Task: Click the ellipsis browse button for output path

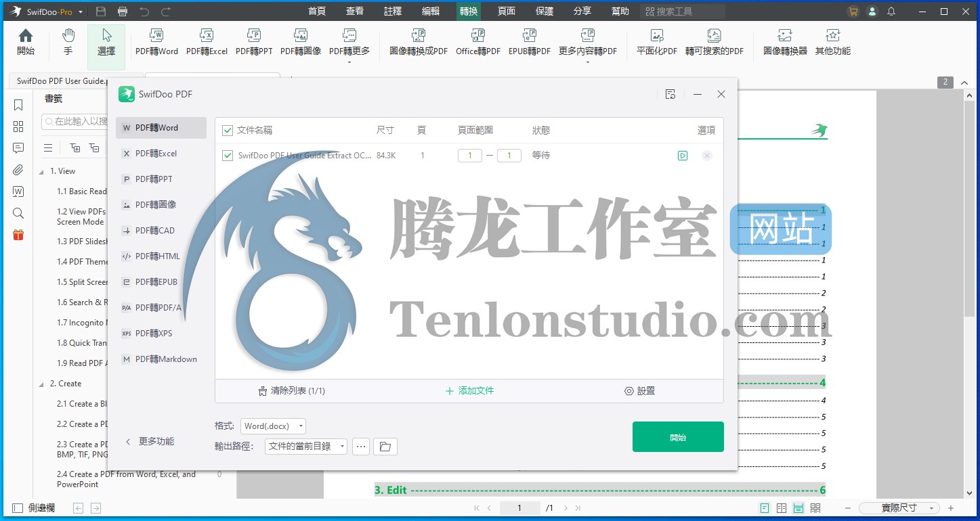Action: (361, 447)
